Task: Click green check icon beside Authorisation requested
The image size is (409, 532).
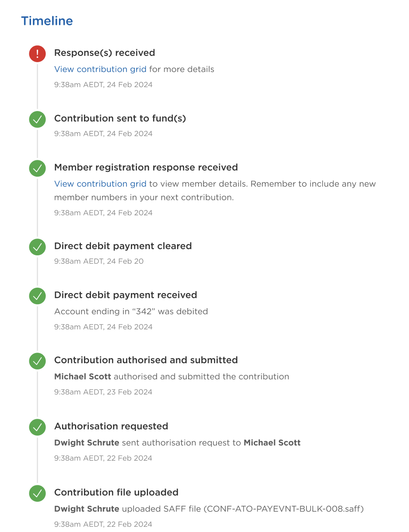Action: point(37,427)
